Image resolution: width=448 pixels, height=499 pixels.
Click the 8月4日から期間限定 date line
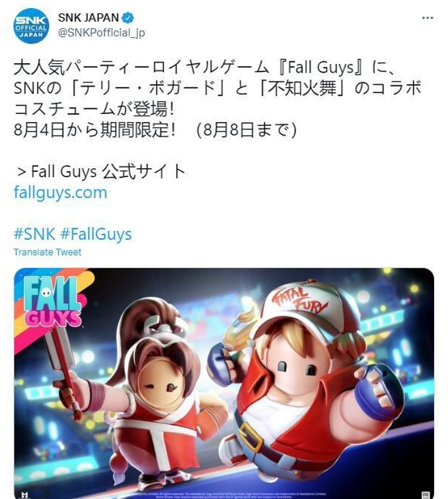tap(155, 130)
